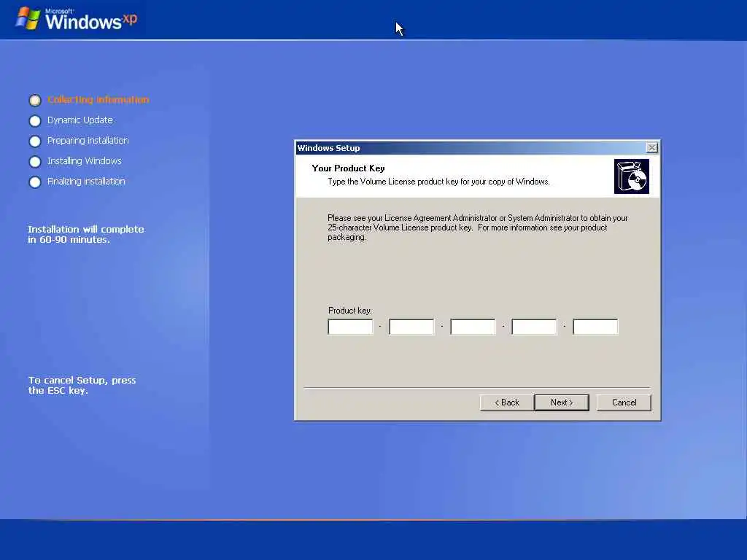Click the Dynamic Update step bullet
The height and width of the screenshot is (560, 747).
[35, 121]
